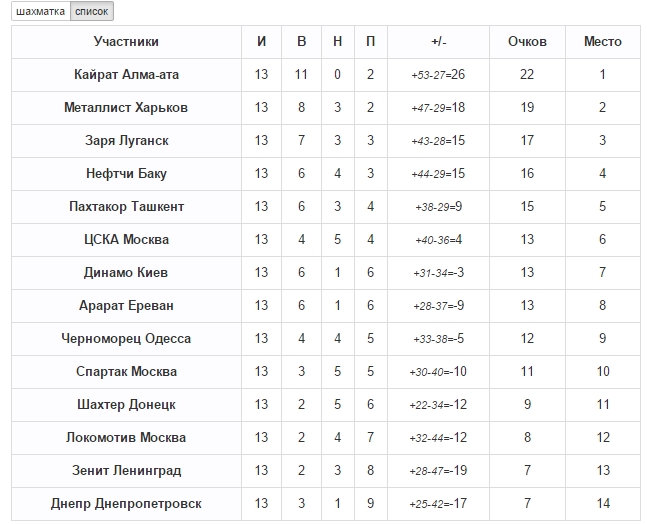
Task: Click team name Нефтчи Баку
Action: 126,174
